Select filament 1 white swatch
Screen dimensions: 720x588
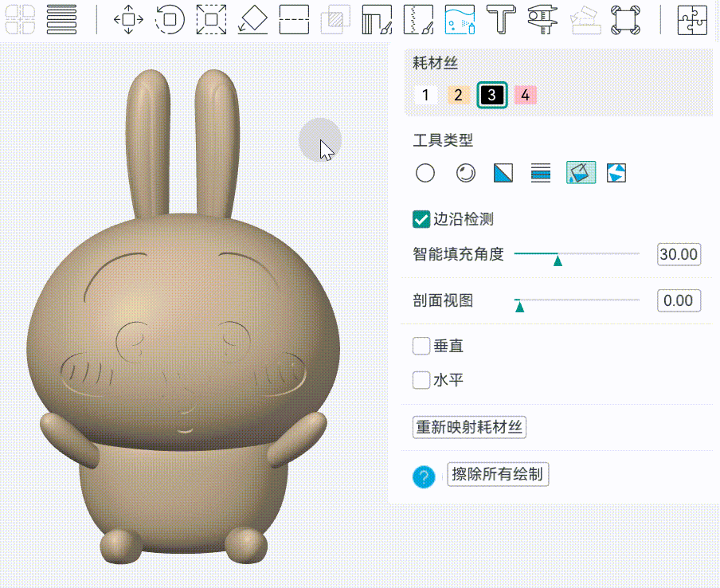coord(425,95)
